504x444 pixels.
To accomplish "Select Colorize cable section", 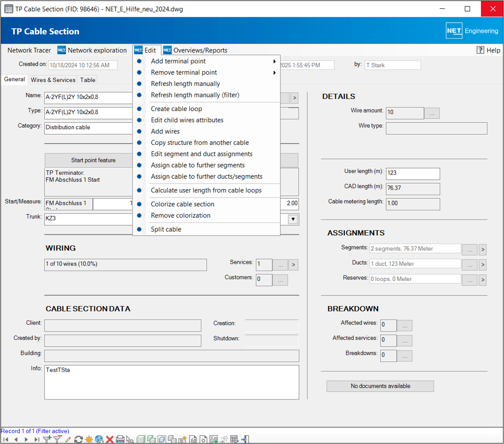I will (206, 204).
